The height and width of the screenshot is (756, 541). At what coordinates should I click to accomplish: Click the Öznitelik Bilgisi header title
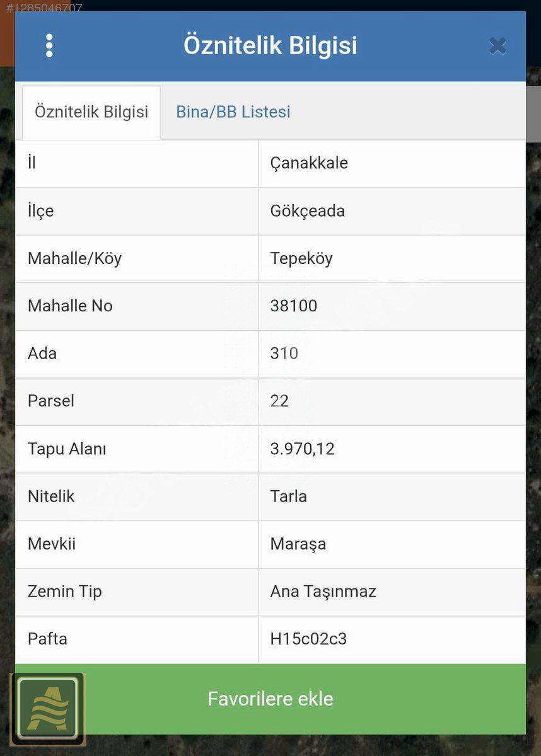(x=270, y=46)
